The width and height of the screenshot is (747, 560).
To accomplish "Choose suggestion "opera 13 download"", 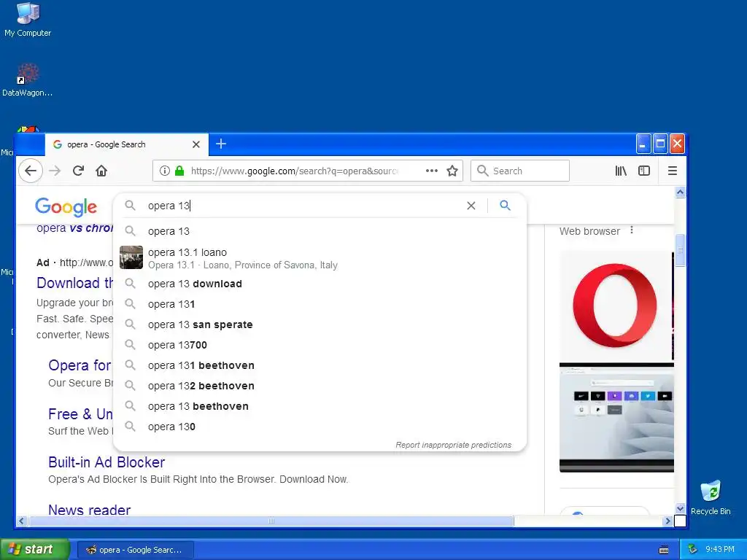I will point(320,284).
